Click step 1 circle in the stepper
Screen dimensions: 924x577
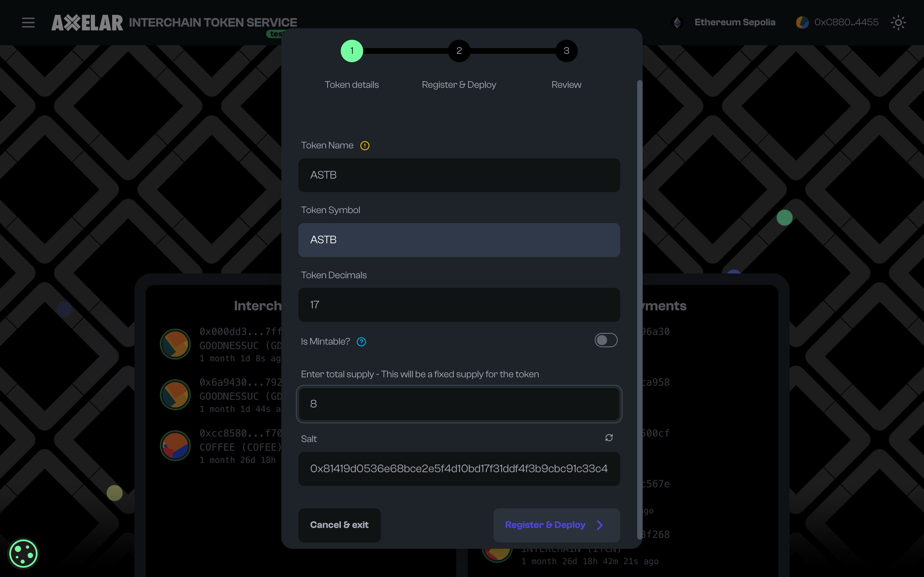pyautogui.click(x=351, y=51)
